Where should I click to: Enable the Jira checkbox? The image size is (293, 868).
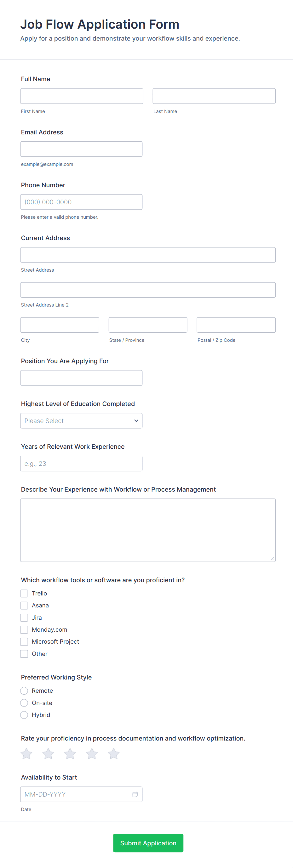click(x=24, y=618)
